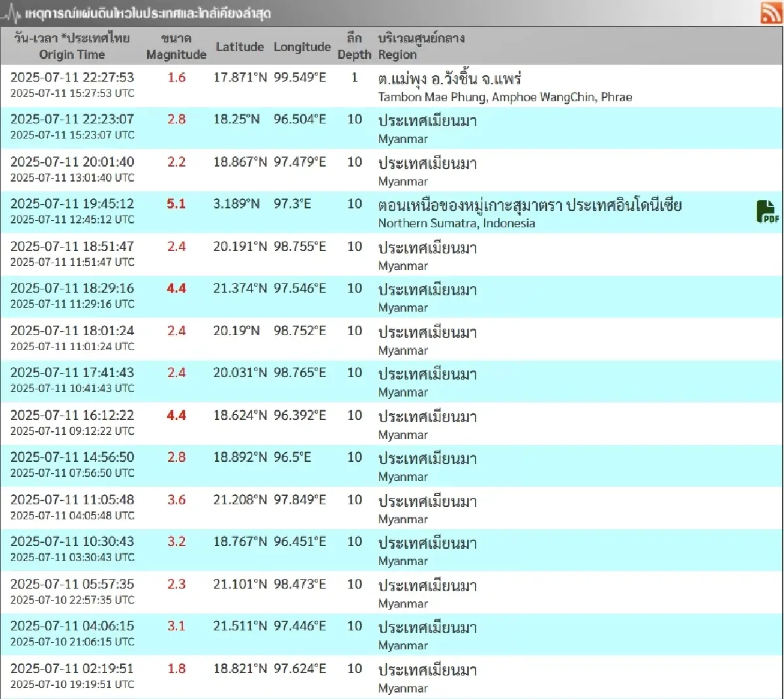784x699 pixels.
Task: Select origin time 2025-07-11 11:05:48
Action: 72,499
